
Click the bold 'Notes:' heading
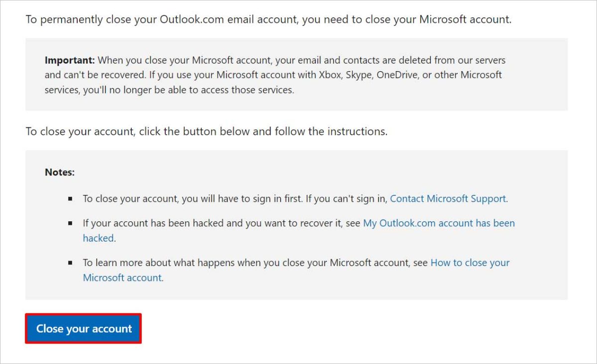(x=59, y=172)
